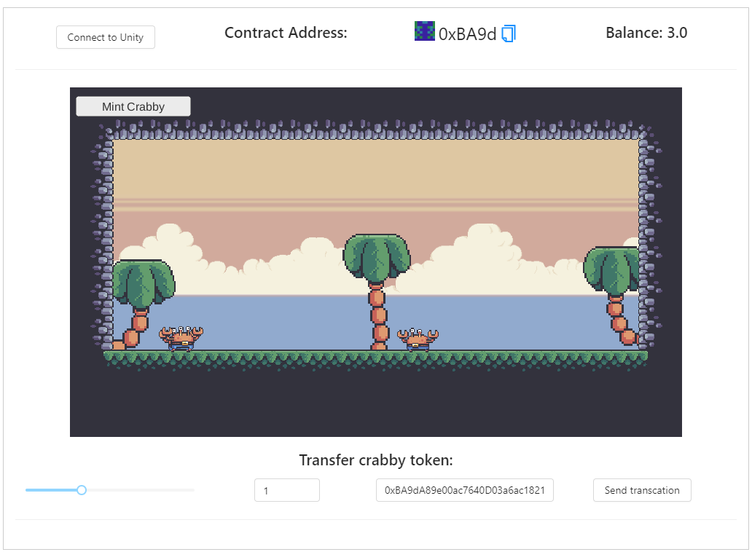The width and height of the screenshot is (752, 560).
Task: Click the Balance: 3.0 display
Action: pos(646,32)
